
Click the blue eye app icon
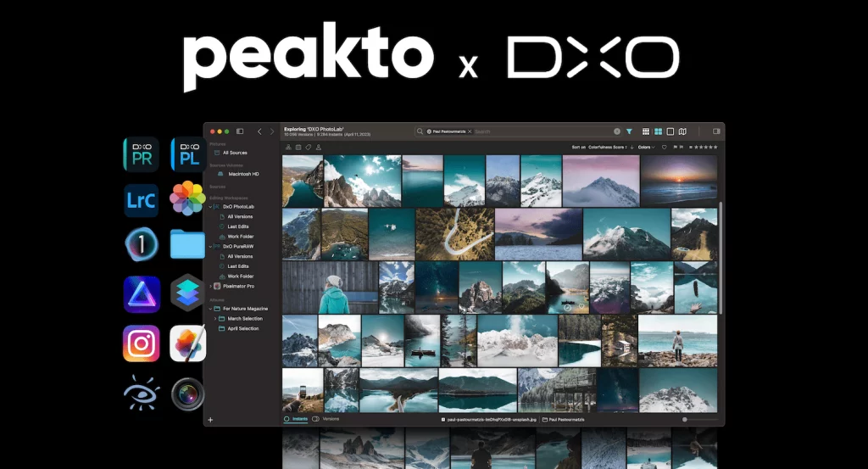(x=142, y=394)
